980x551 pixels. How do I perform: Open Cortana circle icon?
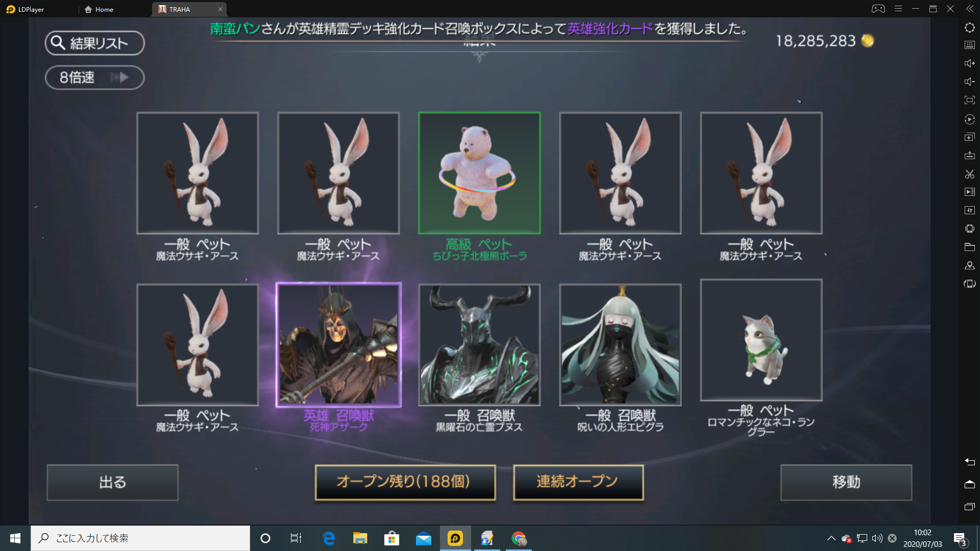[x=265, y=538]
